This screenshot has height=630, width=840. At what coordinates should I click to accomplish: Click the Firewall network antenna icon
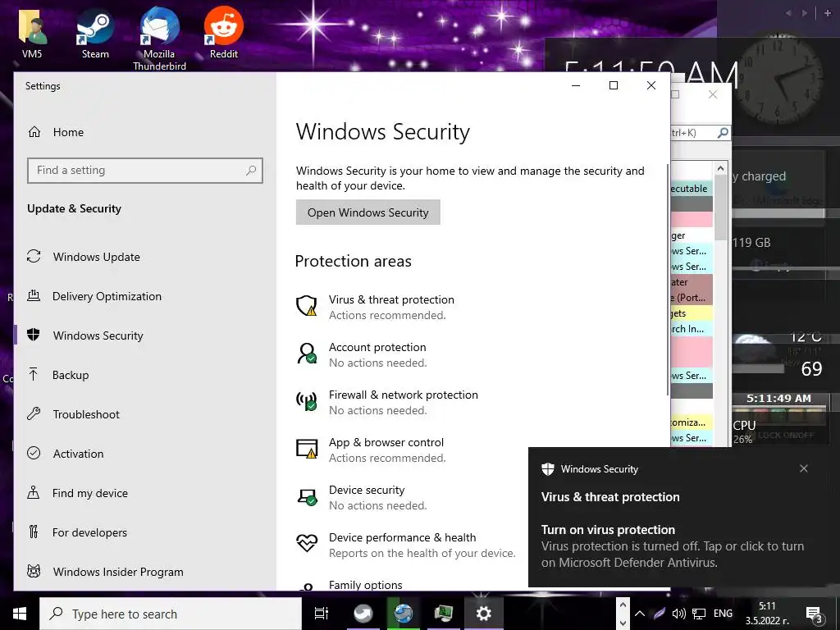[x=307, y=401]
